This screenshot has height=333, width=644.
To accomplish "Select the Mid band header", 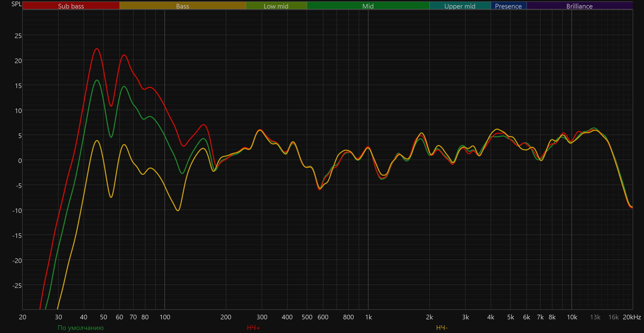I will click(368, 6).
